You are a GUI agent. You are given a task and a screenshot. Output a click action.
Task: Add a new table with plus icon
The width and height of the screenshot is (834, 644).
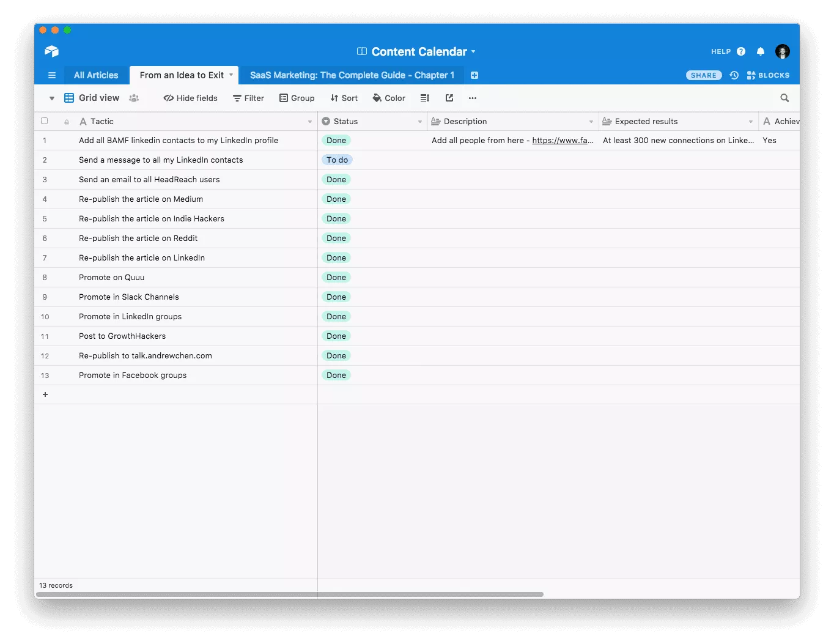pyautogui.click(x=474, y=75)
